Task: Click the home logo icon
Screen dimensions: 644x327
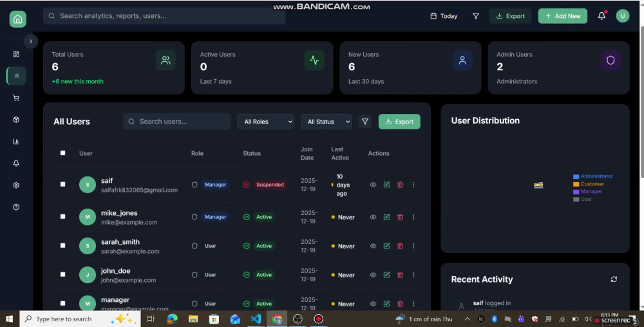Action: (17, 19)
